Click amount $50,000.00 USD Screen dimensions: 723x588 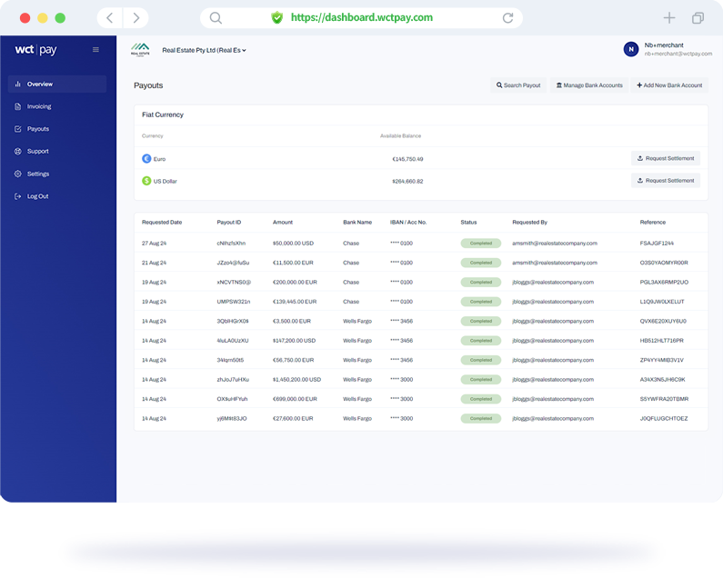[x=293, y=244]
